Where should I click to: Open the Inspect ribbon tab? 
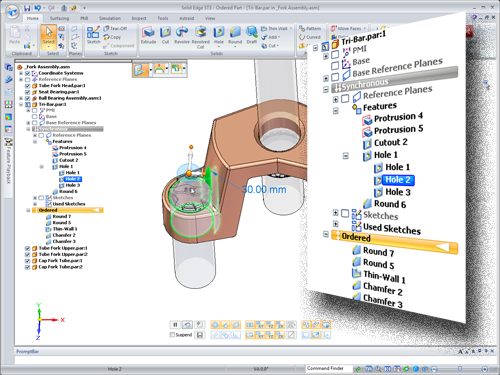[139, 18]
